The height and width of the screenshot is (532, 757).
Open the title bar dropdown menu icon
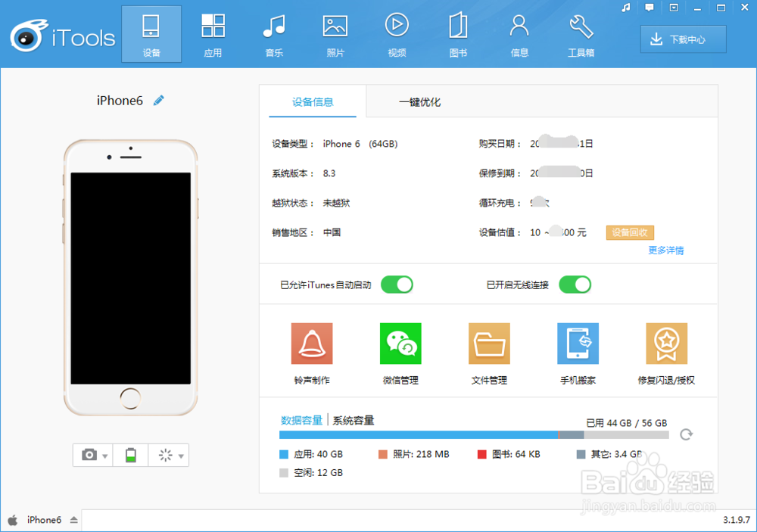coord(674,8)
